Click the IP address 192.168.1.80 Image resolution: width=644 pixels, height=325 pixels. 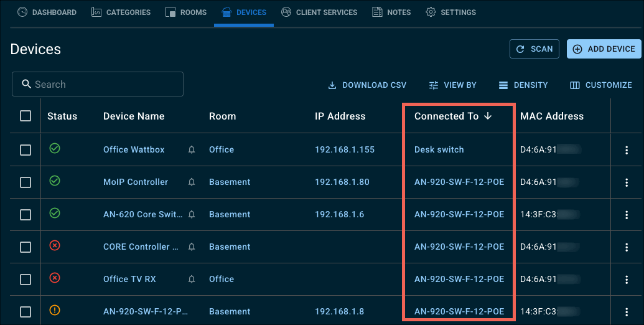tap(342, 182)
